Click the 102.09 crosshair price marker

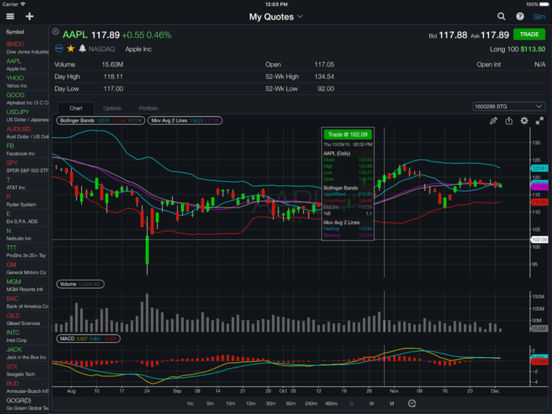(539, 239)
